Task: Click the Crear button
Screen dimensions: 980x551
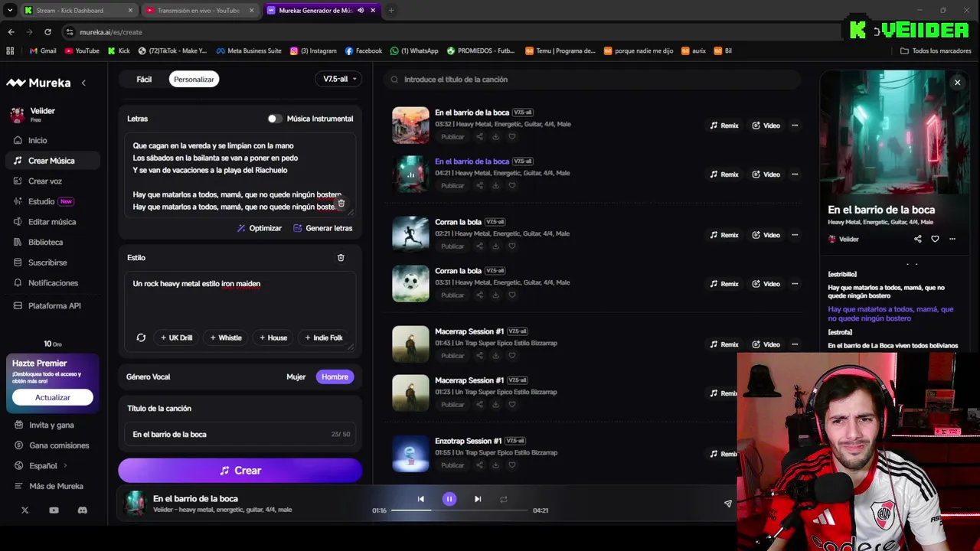Action: click(240, 471)
